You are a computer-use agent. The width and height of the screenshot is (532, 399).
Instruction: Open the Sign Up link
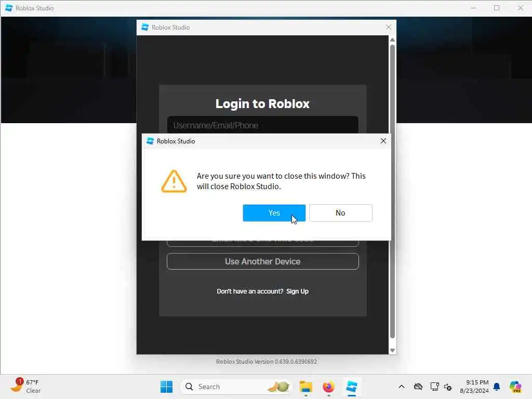pos(297,291)
